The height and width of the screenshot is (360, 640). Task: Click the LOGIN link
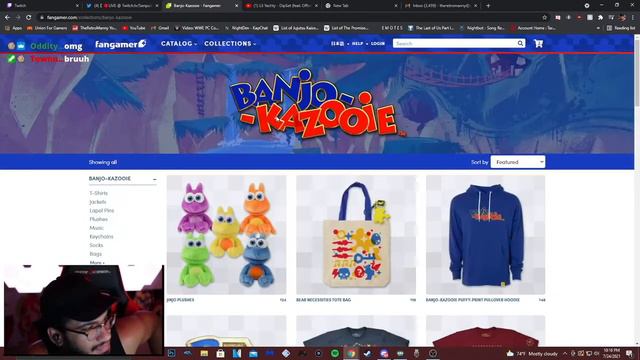378,43
